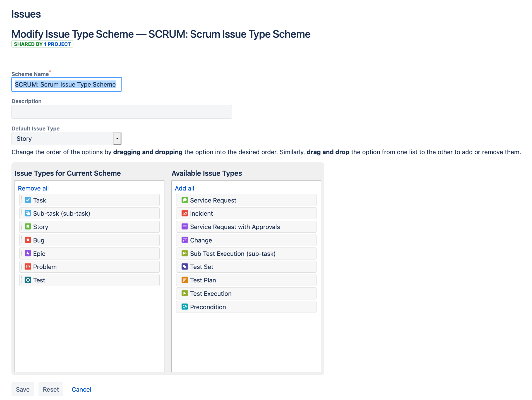Save the issue type scheme
This screenshot has height=400, width=532.
(23, 389)
